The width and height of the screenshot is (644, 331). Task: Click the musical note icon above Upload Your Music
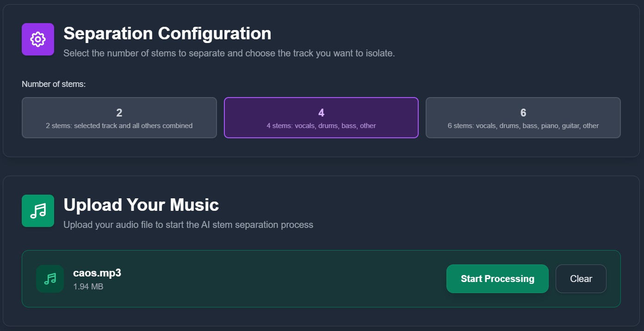coord(37,210)
